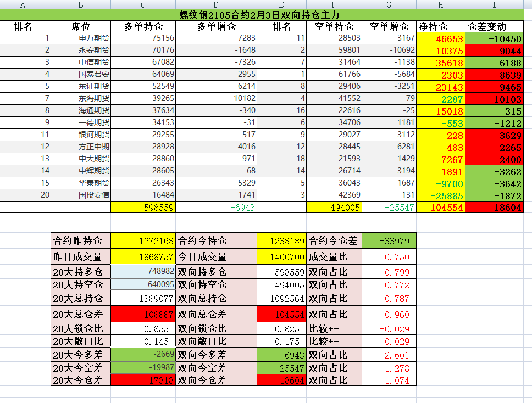
Task: Select the 空单增仓 header cell
Action: click(389, 26)
